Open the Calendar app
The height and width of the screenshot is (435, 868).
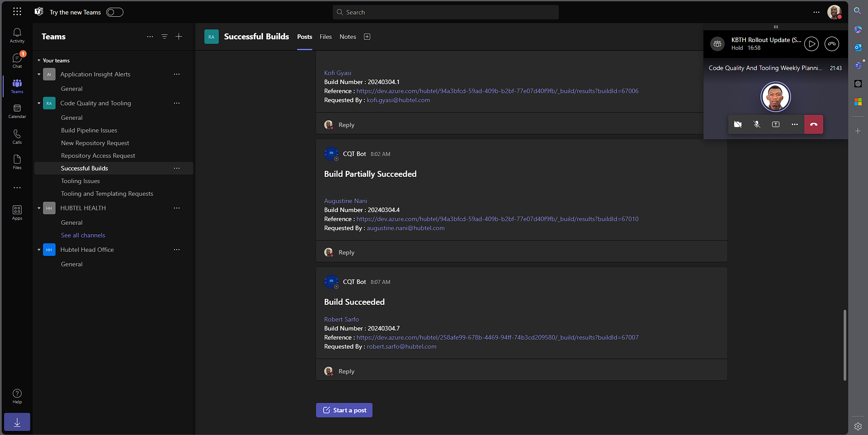(x=17, y=111)
